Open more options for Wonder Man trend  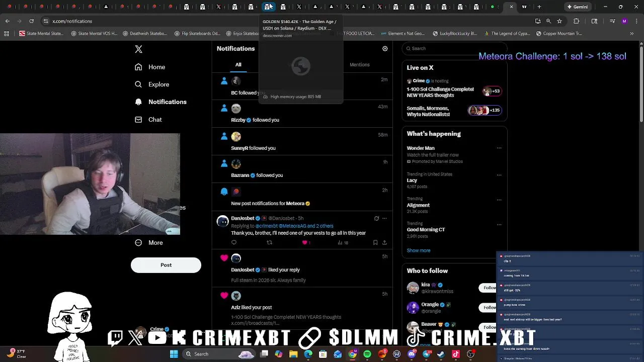pos(499,148)
